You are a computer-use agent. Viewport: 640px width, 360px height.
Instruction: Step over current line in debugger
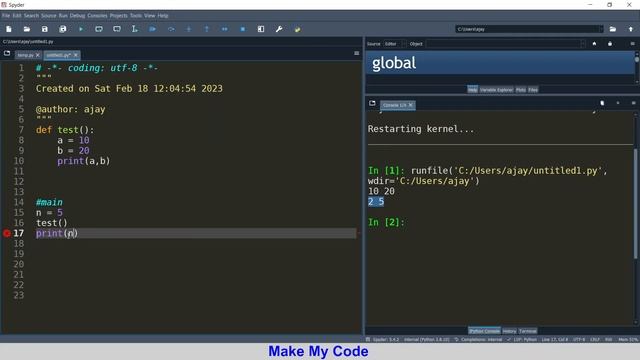pyautogui.click(x=171, y=29)
